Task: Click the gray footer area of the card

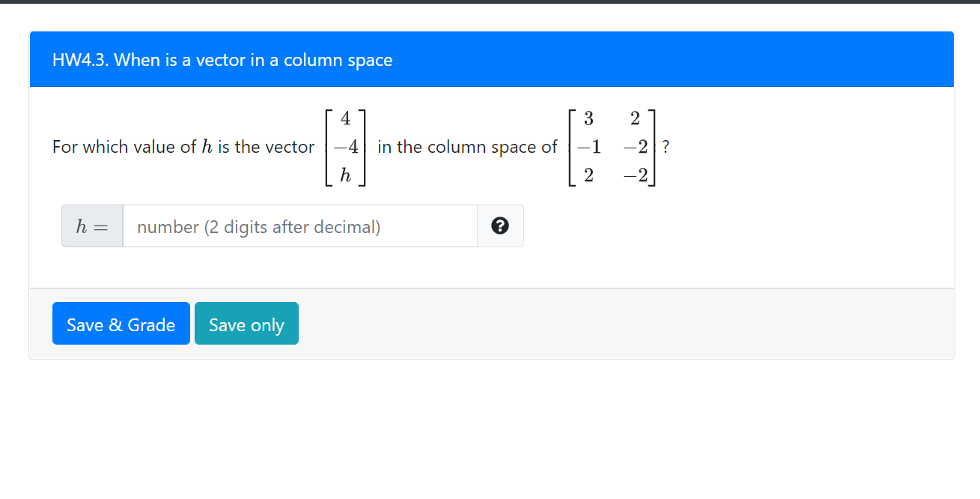Action: [x=599, y=324]
